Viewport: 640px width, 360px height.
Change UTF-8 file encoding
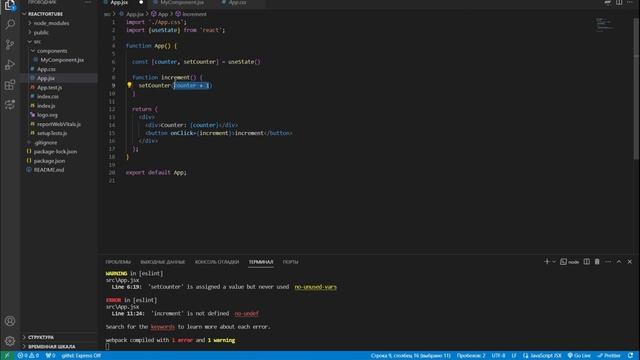(x=498, y=356)
